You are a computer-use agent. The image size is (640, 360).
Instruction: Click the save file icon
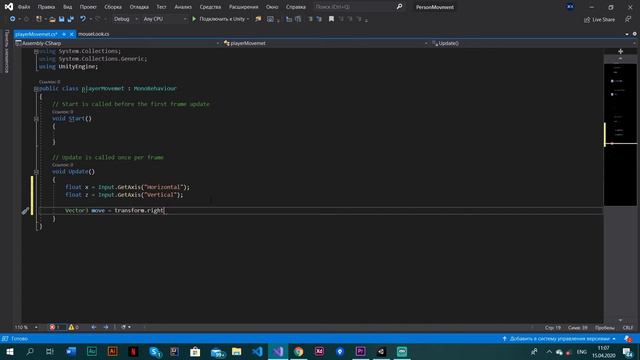click(x=61, y=19)
